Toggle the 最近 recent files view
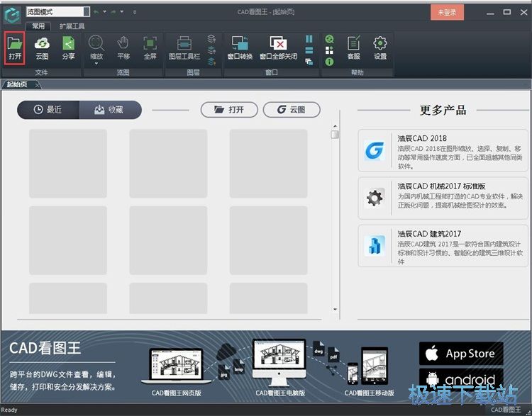This screenshot has width=532, height=416. 48,110
